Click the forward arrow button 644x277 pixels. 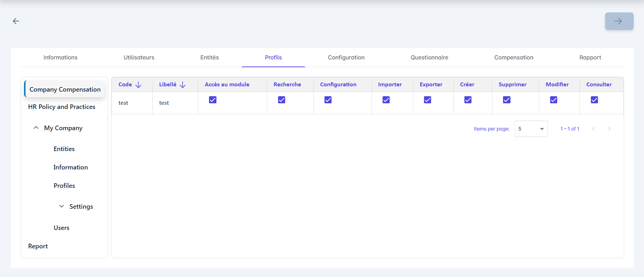[619, 21]
